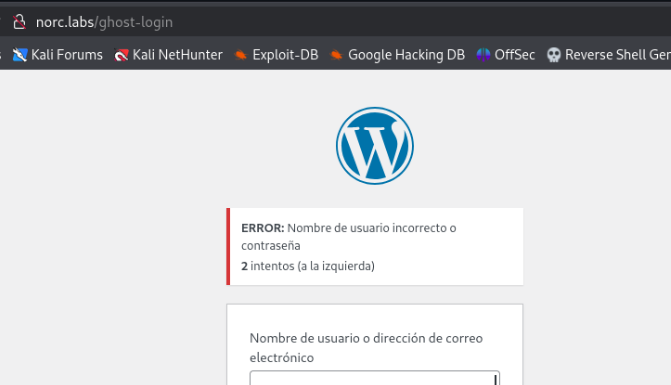Open the Kali NetHunter bookmark text
Screen dimensions: 671x385
point(178,55)
